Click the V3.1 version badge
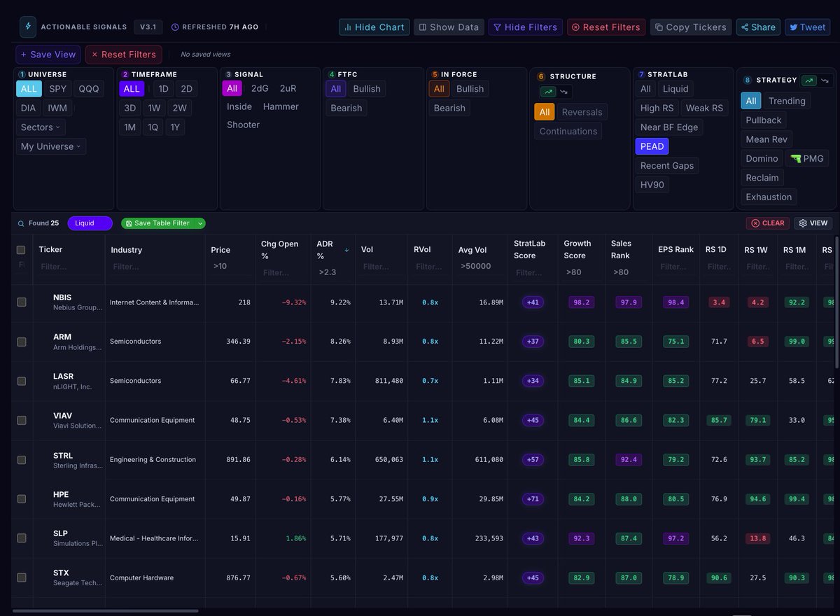840x616 pixels. pos(148,27)
